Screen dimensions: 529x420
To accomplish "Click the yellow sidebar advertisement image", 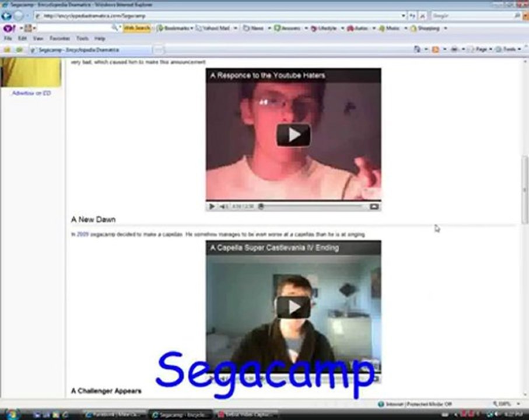I will pyautogui.click(x=31, y=72).
